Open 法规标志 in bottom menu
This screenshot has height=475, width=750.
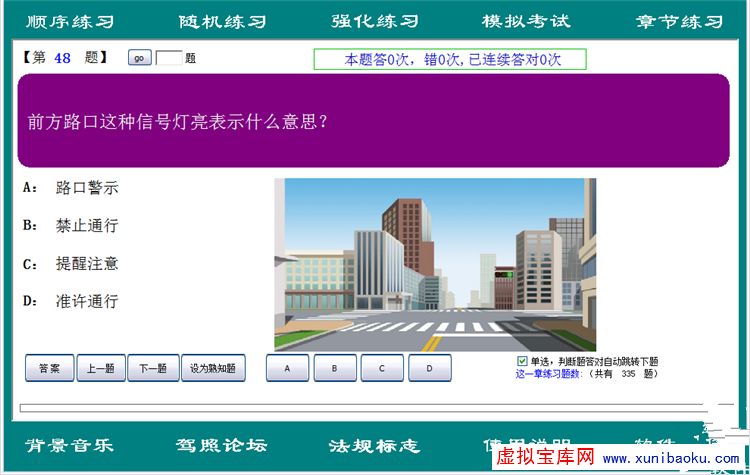(x=374, y=446)
